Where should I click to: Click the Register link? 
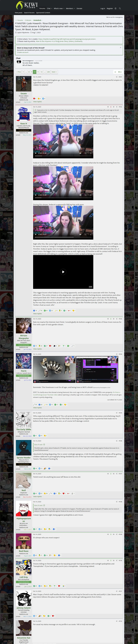110,8
